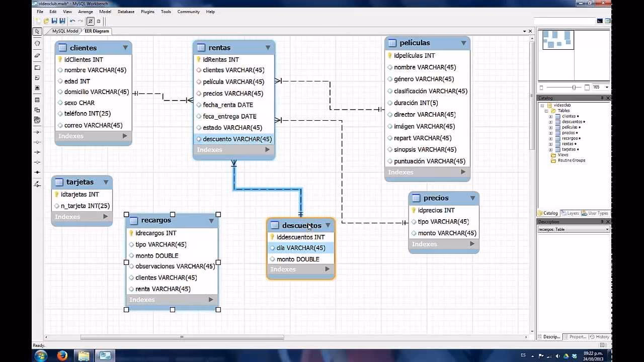The image size is (644, 362).
Task: Select the eraser tool
Action: [37, 55]
